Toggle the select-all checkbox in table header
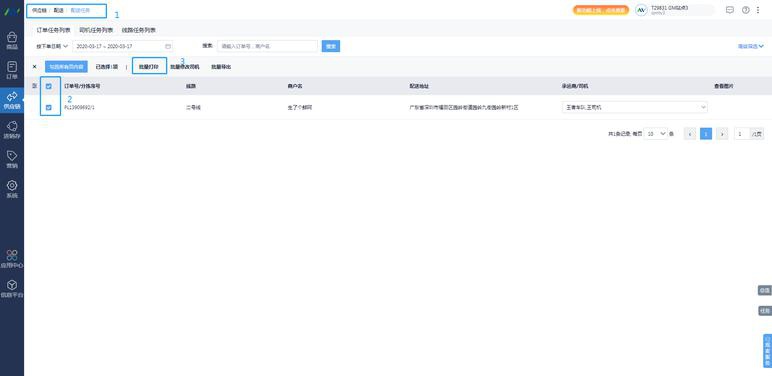This screenshot has width=772, height=376. click(x=48, y=86)
